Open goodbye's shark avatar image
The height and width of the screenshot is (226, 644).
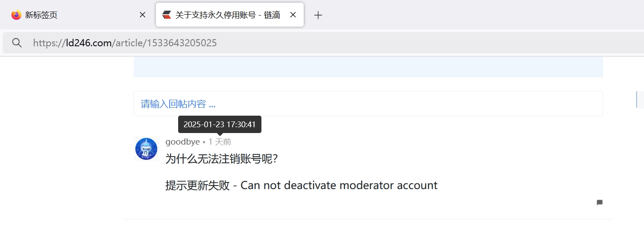point(146,149)
